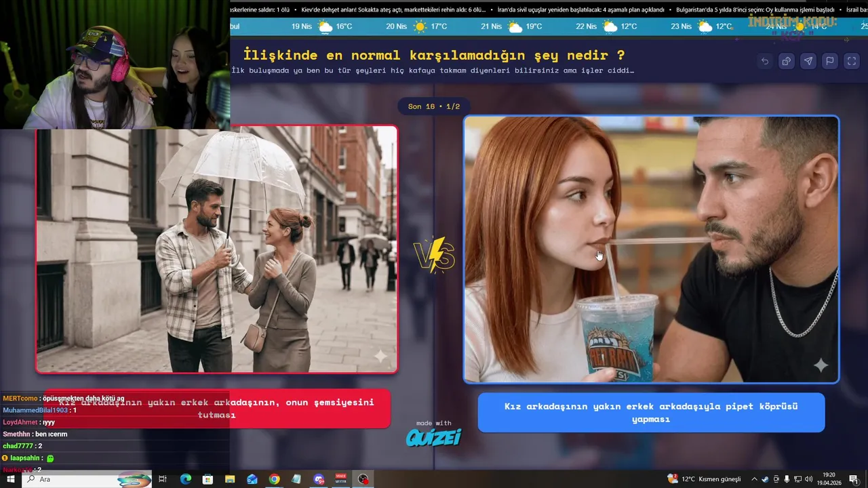The image size is (868, 488).
Task: Launch Microsoft Edge from the taskbar
Action: 185,479
